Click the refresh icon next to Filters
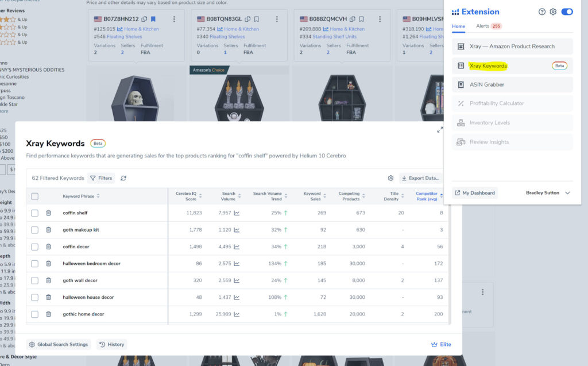The width and height of the screenshot is (588, 366). [123, 178]
